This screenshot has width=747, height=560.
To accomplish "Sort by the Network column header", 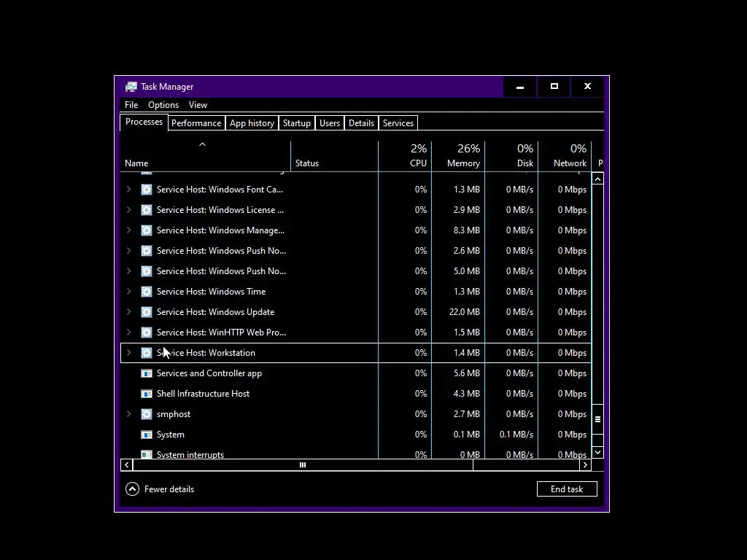I will [565, 156].
